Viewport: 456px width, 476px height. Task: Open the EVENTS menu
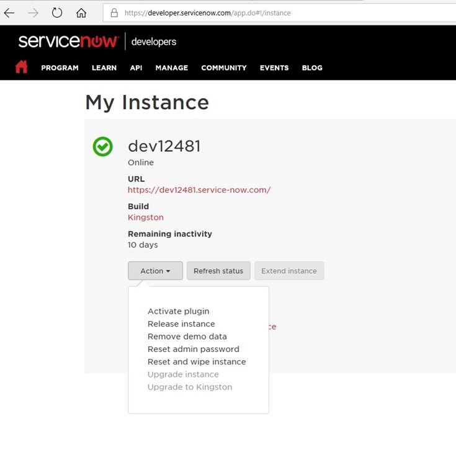coord(274,68)
